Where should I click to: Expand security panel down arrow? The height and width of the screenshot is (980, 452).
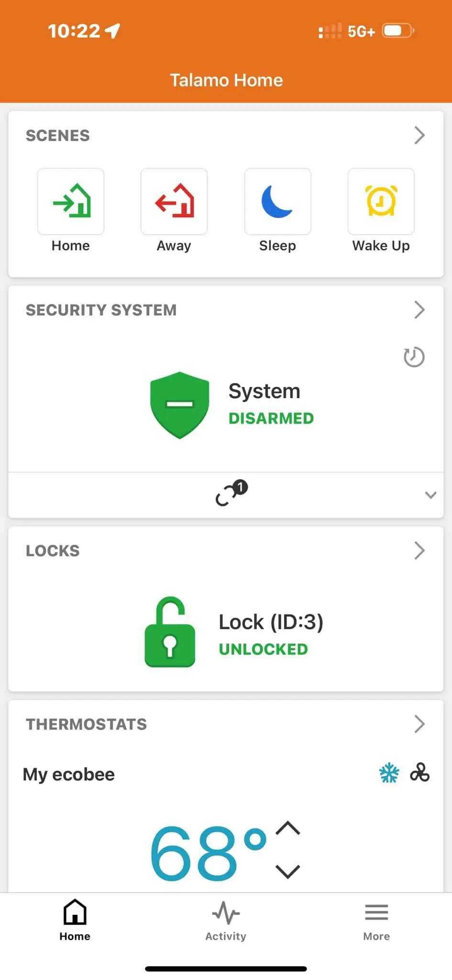430,495
